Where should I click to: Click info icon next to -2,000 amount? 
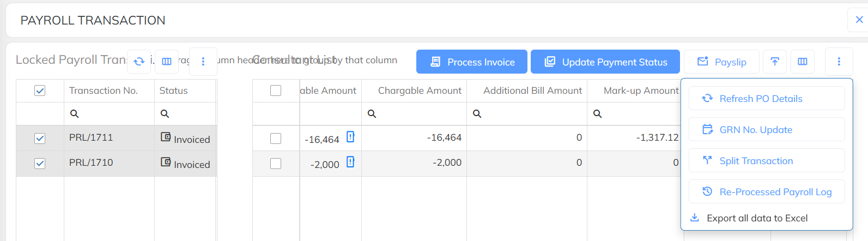click(x=350, y=162)
